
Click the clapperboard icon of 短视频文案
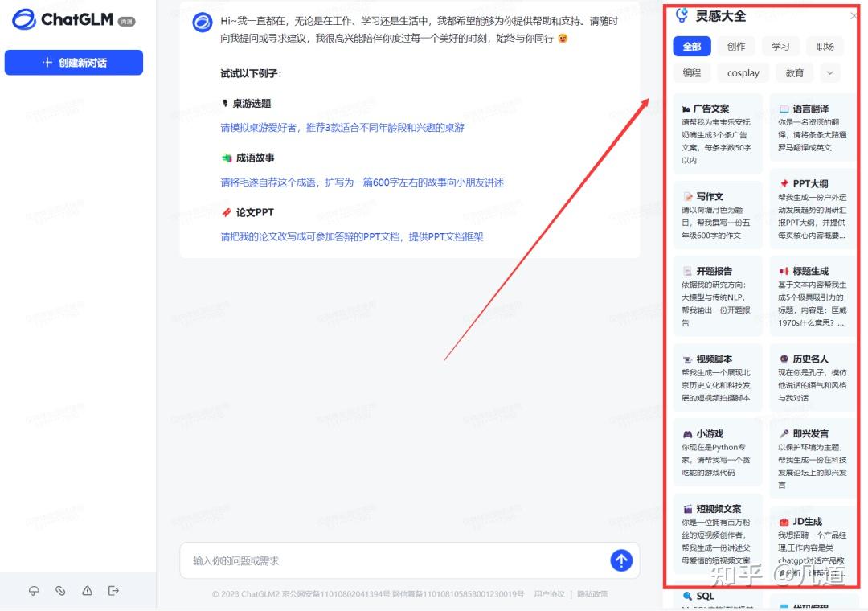click(687, 509)
